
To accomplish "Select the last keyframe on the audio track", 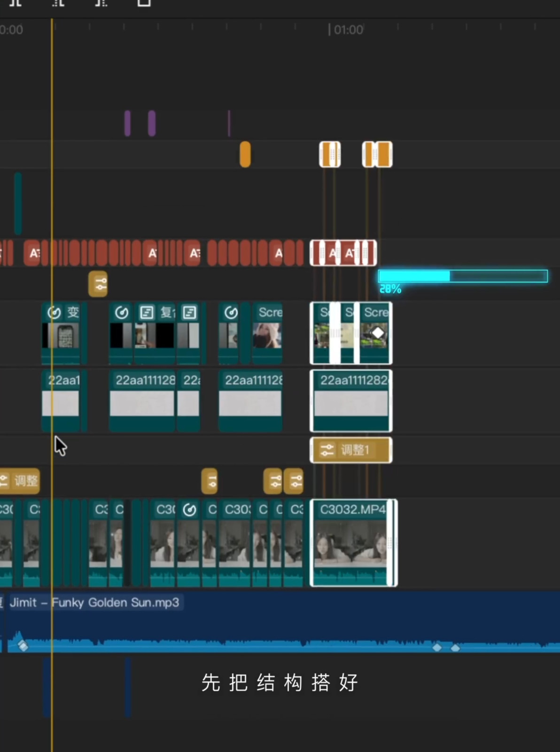I will [x=455, y=648].
